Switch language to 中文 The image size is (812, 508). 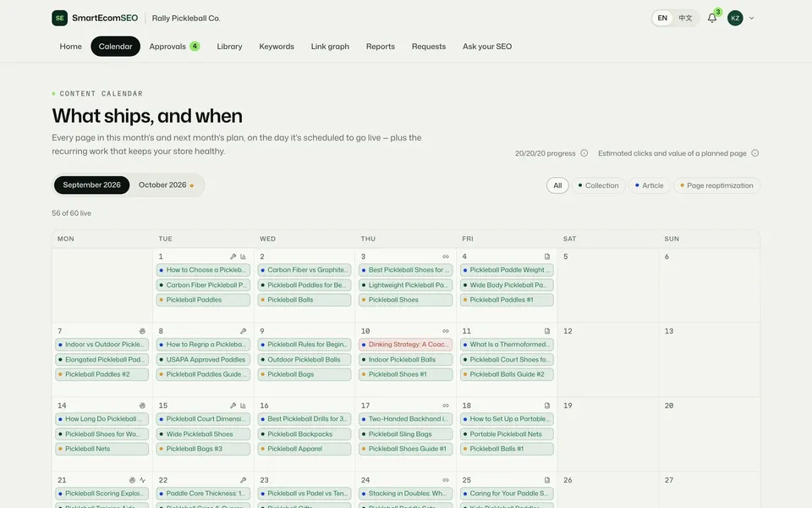click(x=685, y=18)
